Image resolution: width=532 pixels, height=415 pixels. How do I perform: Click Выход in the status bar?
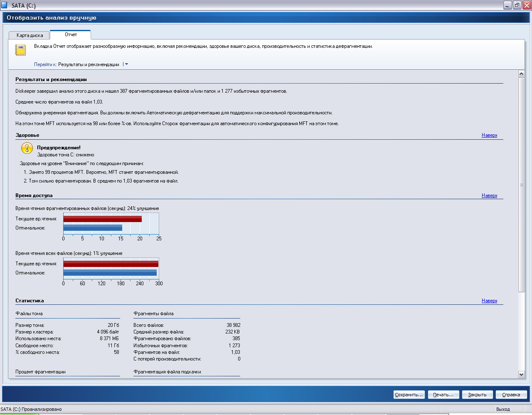(x=503, y=409)
